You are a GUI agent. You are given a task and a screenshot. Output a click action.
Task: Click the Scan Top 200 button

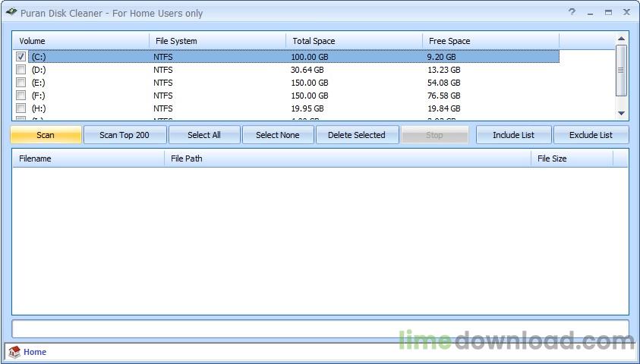click(x=125, y=135)
